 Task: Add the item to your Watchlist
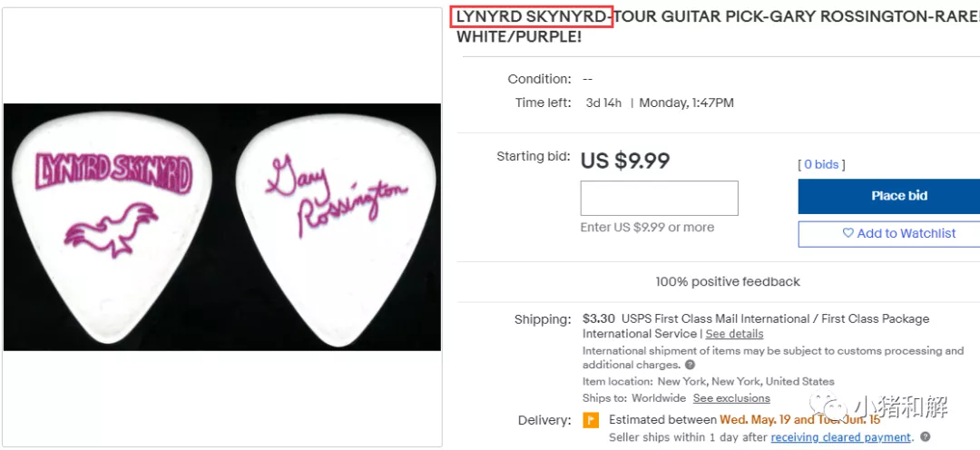[x=889, y=234]
